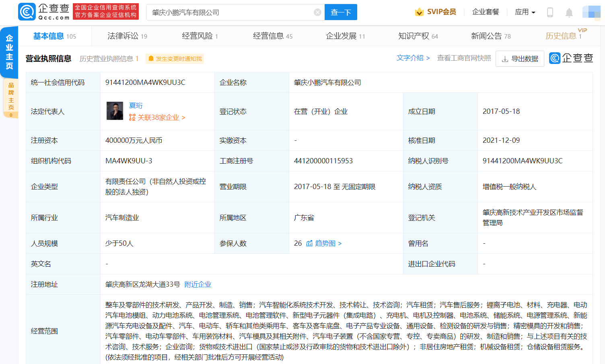Open the 夏珩 name link

136,105
